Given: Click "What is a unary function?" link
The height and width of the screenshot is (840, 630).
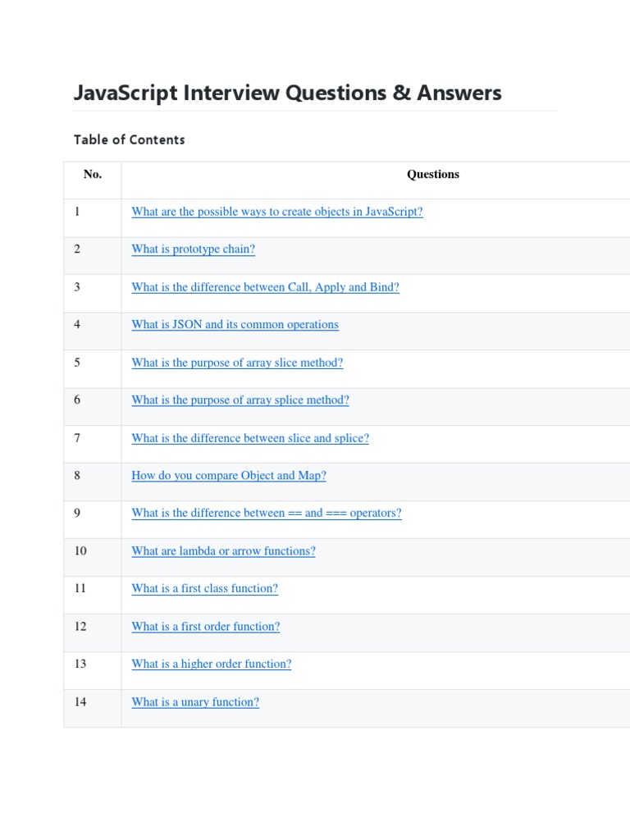Looking at the screenshot, I should pyautogui.click(x=195, y=702).
